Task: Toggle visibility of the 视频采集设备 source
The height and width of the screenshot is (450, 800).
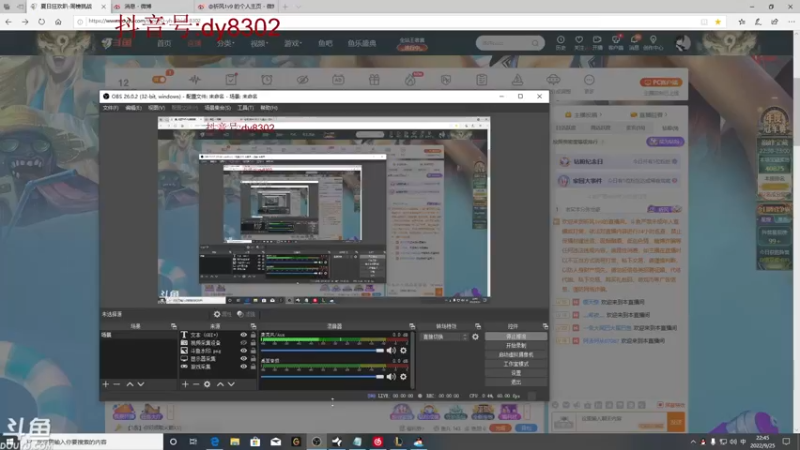Action: click(243, 343)
